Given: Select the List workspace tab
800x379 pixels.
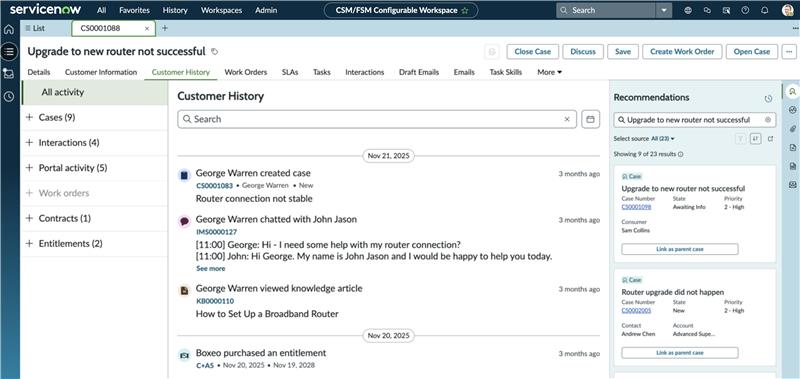Looking at the screenshot, I should [35, 29].
